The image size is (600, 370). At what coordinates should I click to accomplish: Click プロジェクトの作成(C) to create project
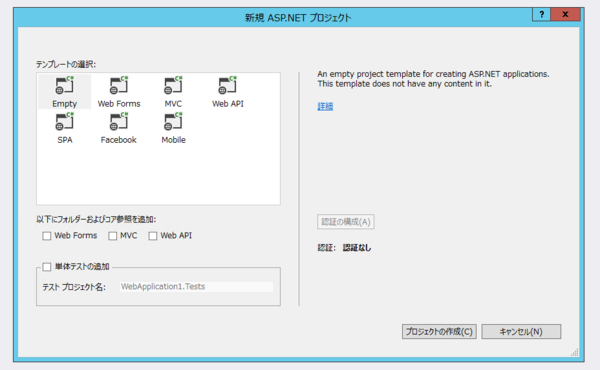point(439,331)
